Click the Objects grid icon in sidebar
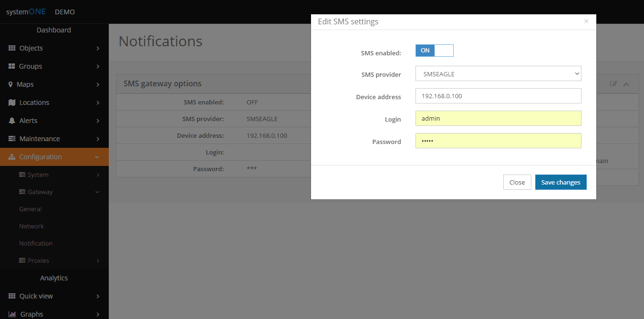 12,48
